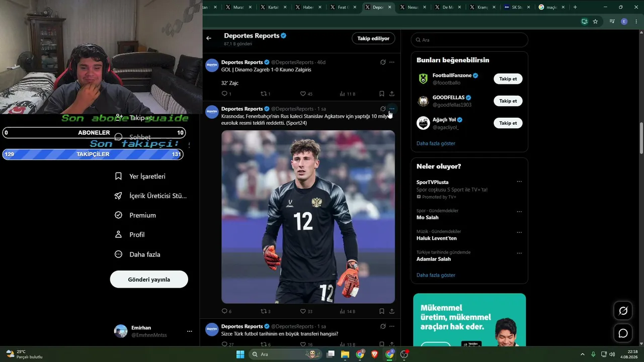Show more suggested accounts under Bunları beğenebilirsin

tap(436, 143)
